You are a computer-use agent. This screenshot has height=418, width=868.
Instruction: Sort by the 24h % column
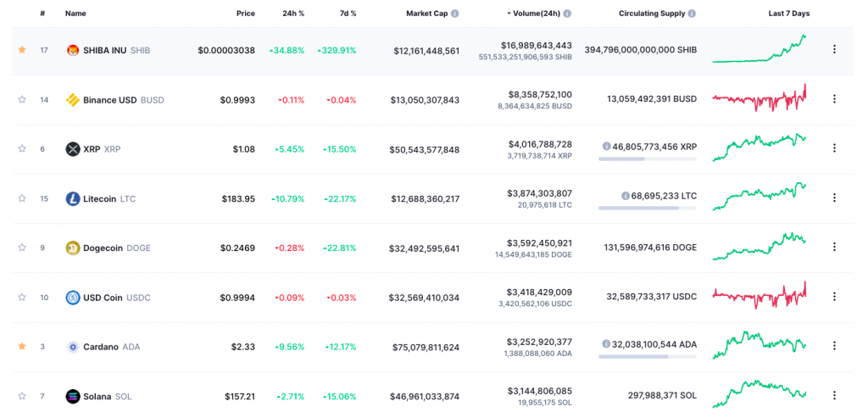[293, 14]
